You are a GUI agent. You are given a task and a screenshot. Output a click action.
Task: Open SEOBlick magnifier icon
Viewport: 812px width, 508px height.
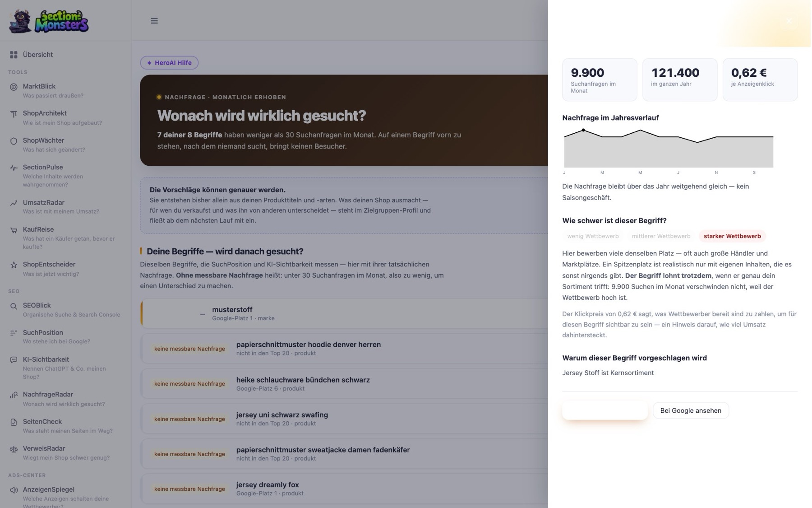pyautogui.click(x=14, y=306)
